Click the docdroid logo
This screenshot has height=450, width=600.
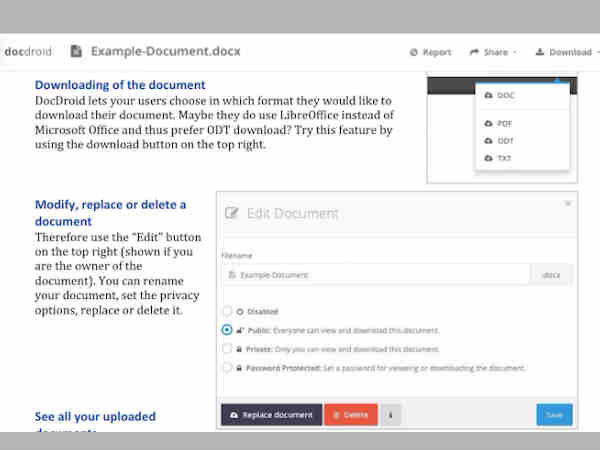coord(27,51)
